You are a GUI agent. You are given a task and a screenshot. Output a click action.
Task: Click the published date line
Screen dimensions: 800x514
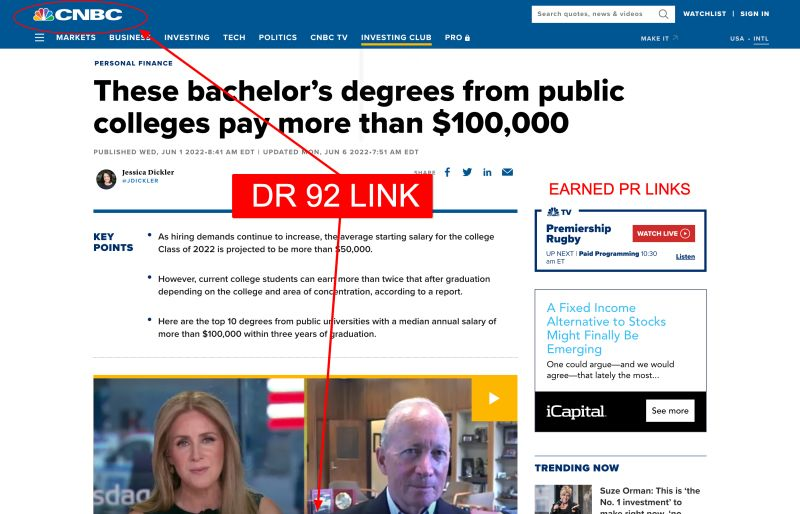(256, 152)
